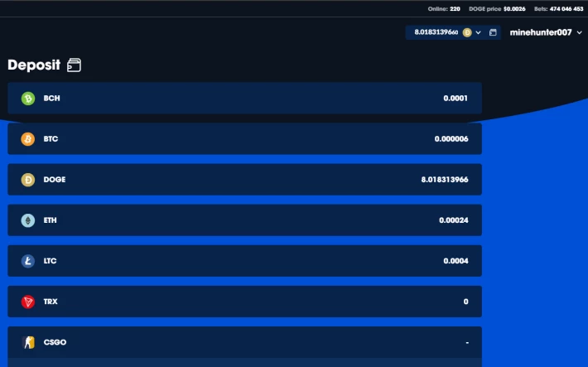Select the BCH deposit row
588x367 pixels.
click(x=244, y=99)
